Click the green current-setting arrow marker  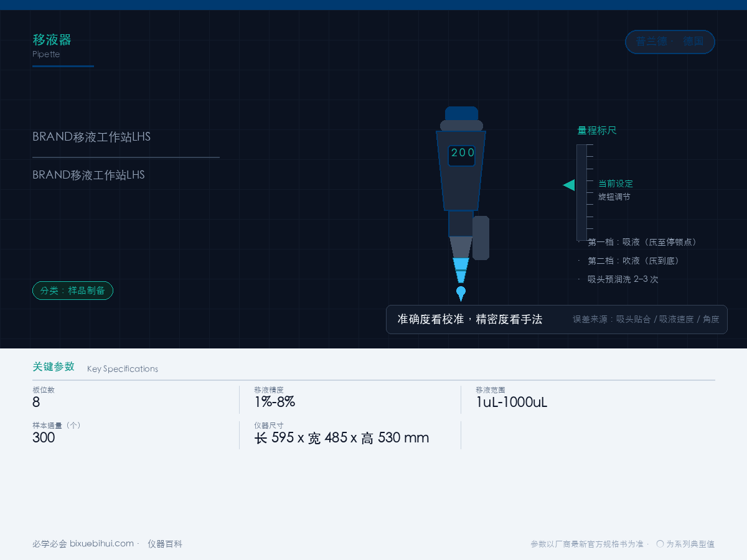click(x=569, y=185)
